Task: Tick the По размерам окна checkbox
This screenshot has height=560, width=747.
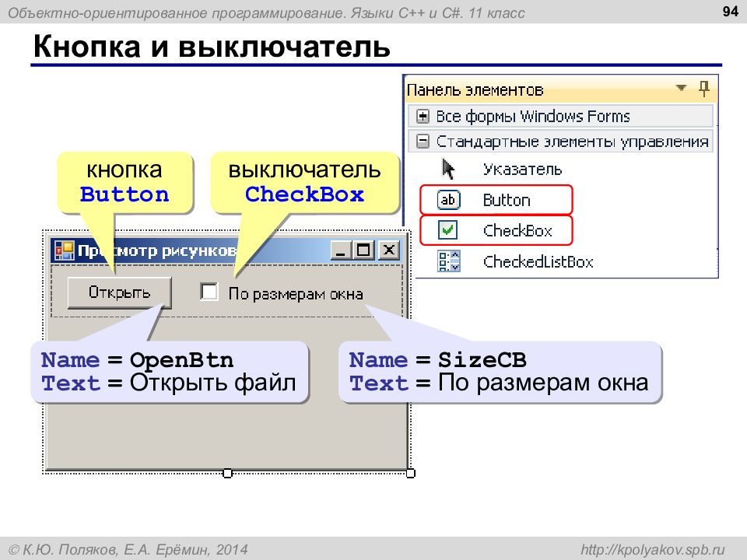Action: click(209, 292)
